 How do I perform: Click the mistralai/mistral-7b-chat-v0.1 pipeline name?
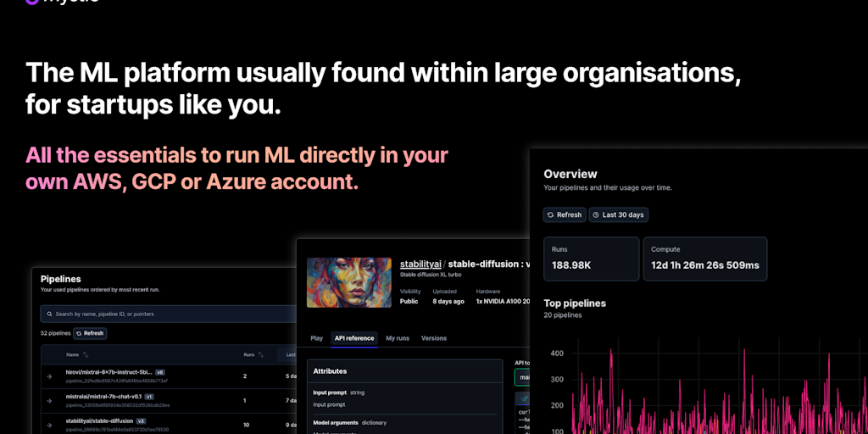click(103, 397)
